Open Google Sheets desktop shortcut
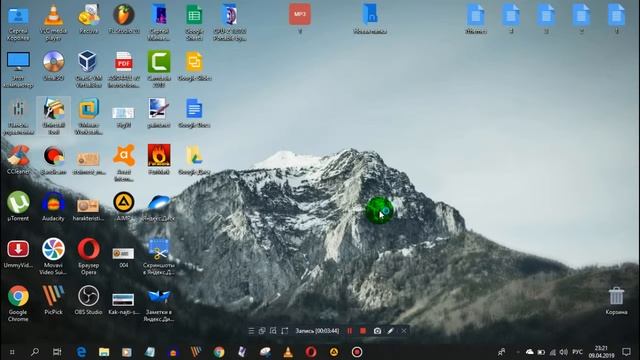640x360 pixels. [x=194, y=22]
